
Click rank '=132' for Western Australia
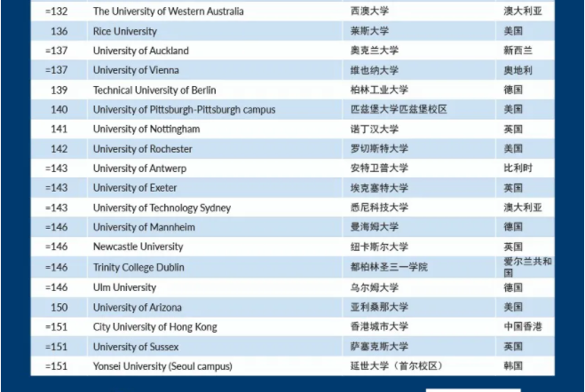(56, 12)
